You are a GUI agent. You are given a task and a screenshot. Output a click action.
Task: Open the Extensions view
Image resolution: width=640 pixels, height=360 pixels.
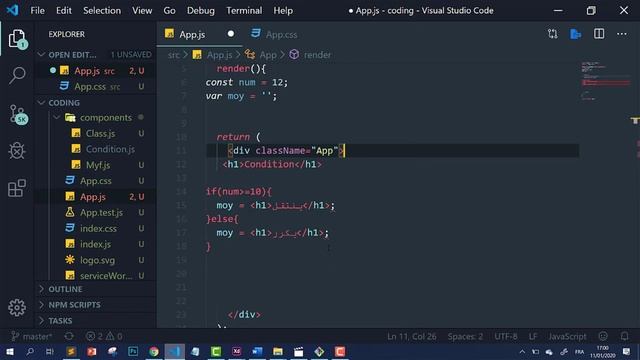click(17, 188)
